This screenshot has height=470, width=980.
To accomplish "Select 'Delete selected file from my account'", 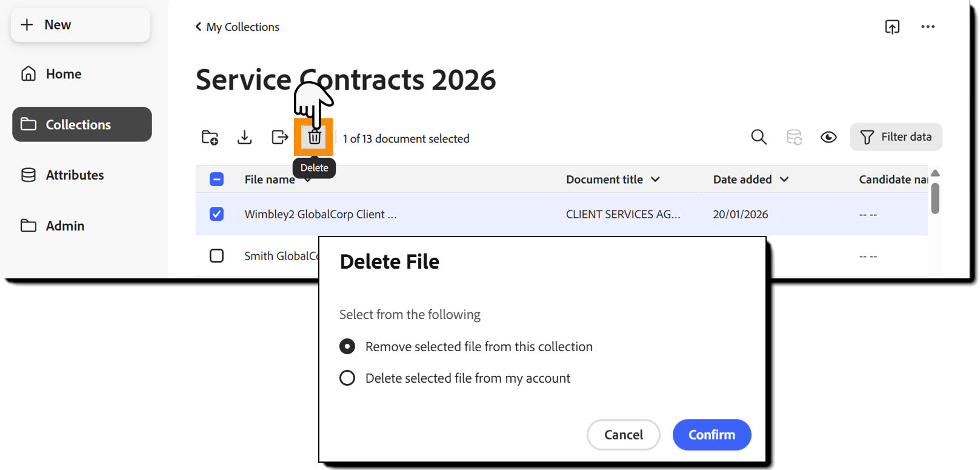I will point(347,377).
